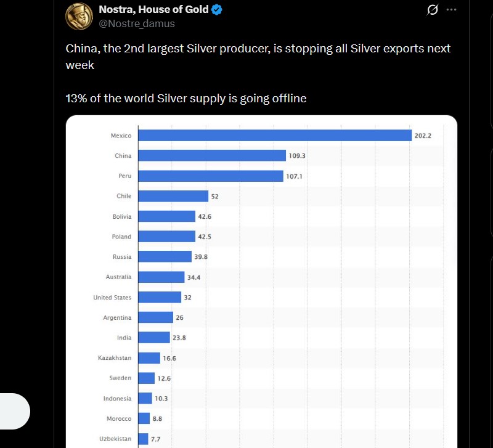Click the Grok explain post icon

tap(432, 10)
